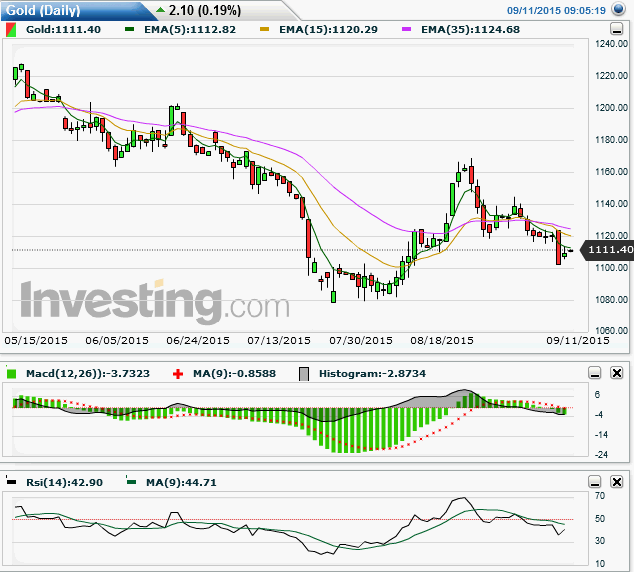Click the EMA(35):1124.68 legend label
This screenshot has height=572, width=634.
pos(471,30)
